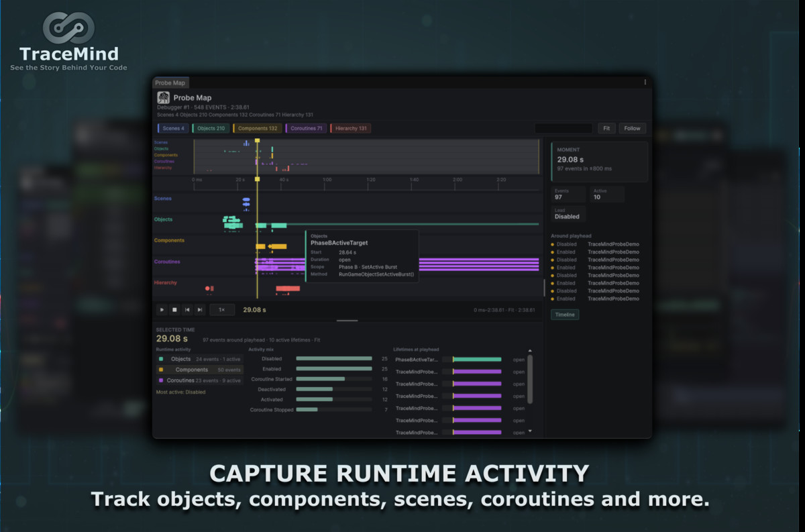Click the 40 s mark on time ruler
Image resolution: width=805 pixels, height=532 pixels.
tap(284, 180)
